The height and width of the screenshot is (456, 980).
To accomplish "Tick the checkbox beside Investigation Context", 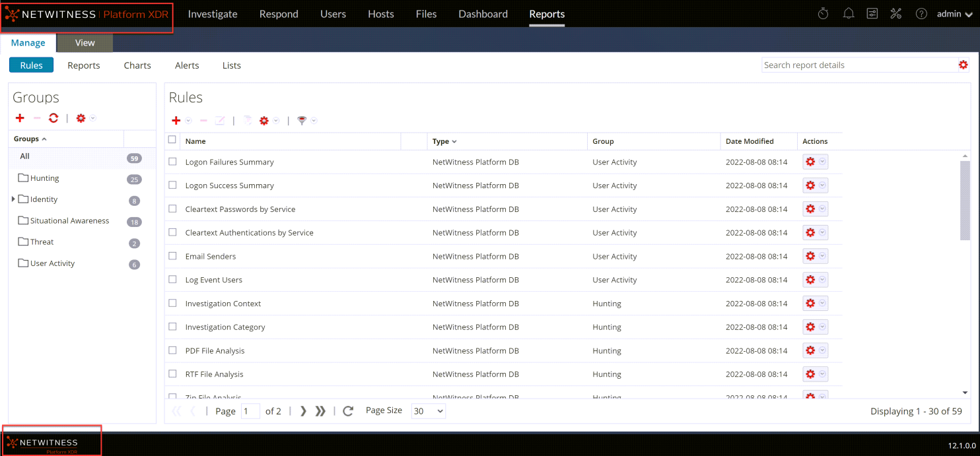I will click(x=172, y=303).
